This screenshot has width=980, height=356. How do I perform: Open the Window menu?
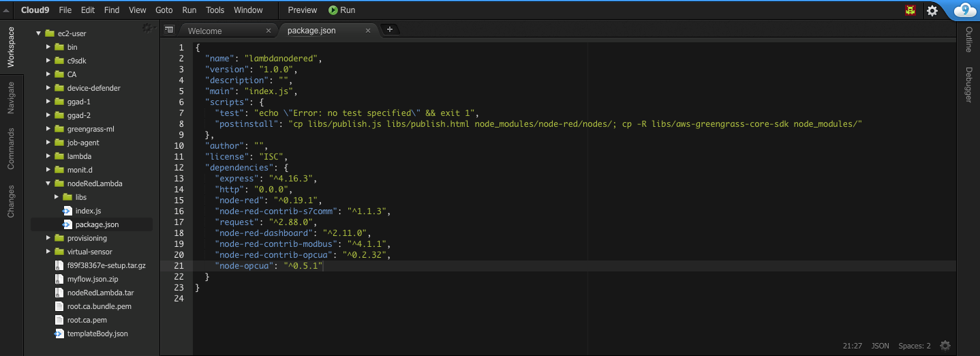(x=248, y=10)
